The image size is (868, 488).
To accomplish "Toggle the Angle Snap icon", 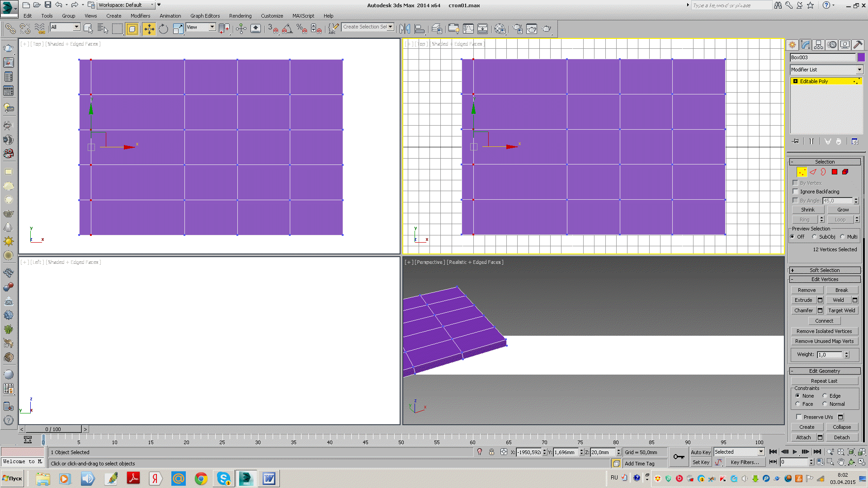I will tap(287, 29).
